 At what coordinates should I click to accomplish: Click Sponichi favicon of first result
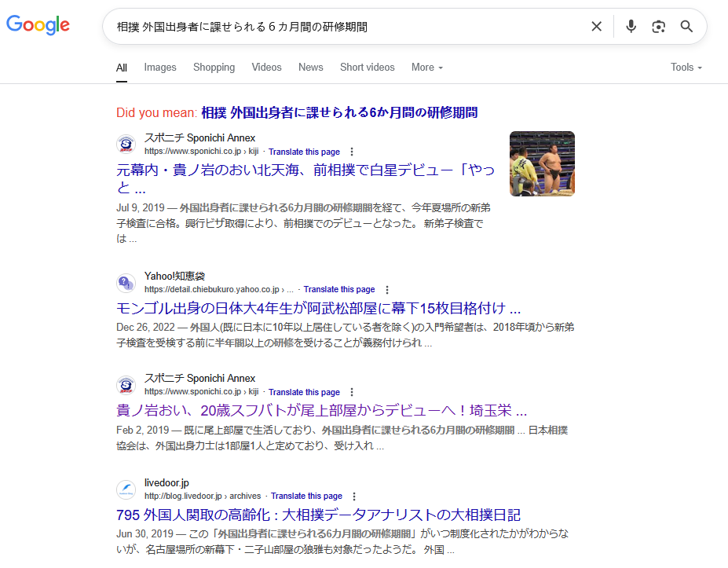126,144
